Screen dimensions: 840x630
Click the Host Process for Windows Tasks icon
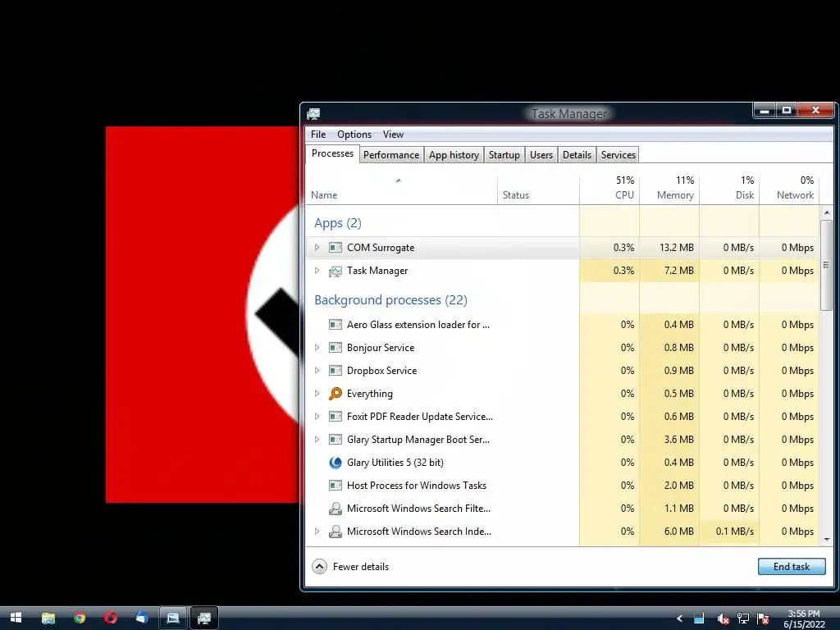pyautogui.click(x=336, y=486)
